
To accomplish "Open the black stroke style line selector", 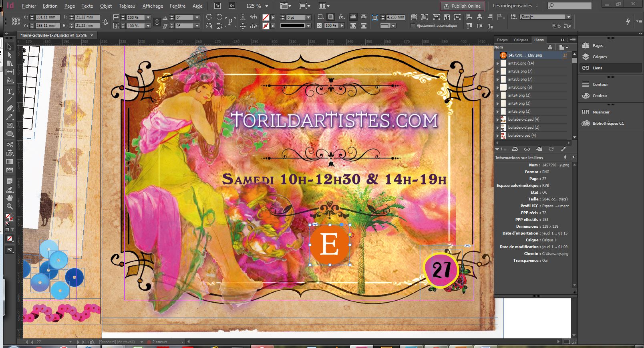I will point(296,26).
